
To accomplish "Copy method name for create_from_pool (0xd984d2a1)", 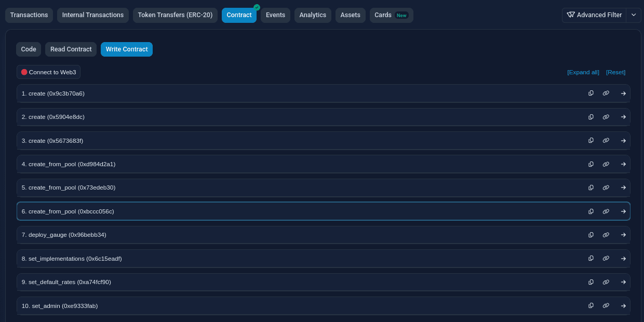I will [591, 164].
